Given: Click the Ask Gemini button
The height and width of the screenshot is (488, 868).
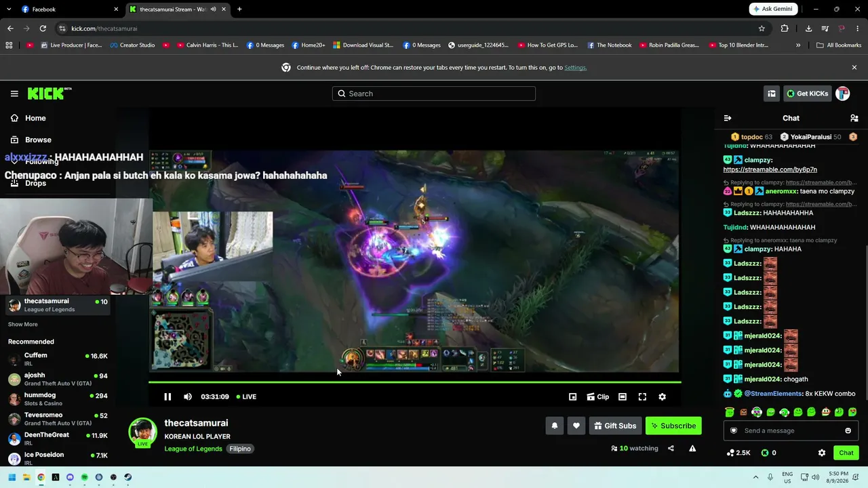Looking at the screenshot, I should pyautogui.click(x=773, y=9).
